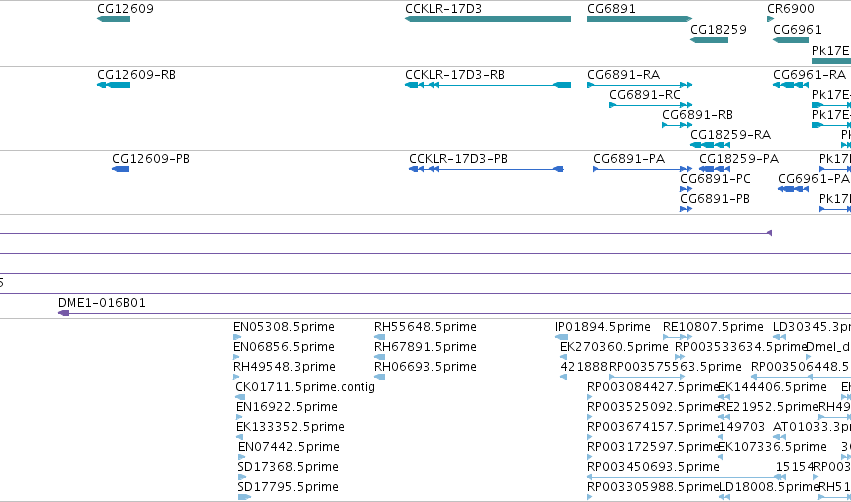Select the CG18259-PA protein feature

[739, 159]
